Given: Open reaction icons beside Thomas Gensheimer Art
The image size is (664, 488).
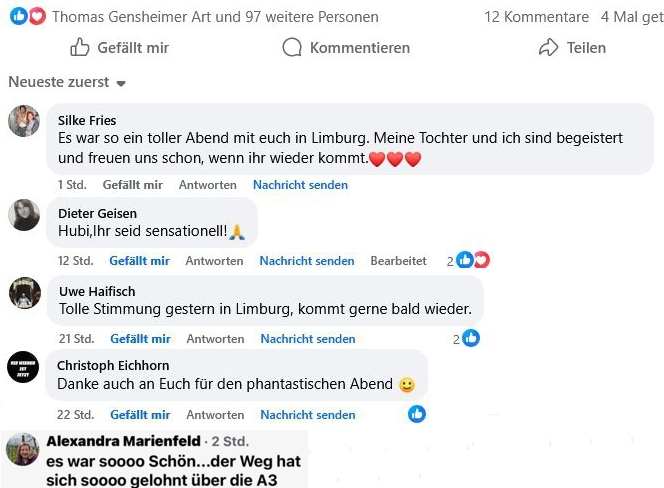Looking at the screenshot, I should 28,17.
